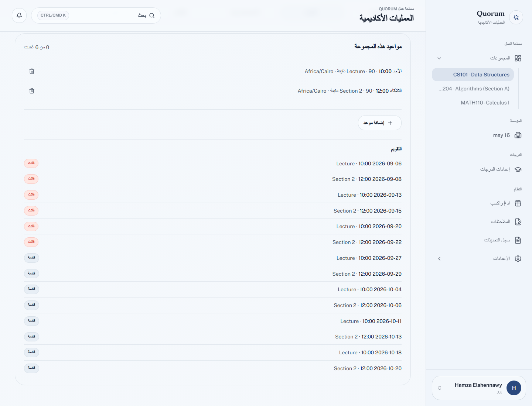
Task: Open grade settings graduation cap icon
Action: point(518,169)
